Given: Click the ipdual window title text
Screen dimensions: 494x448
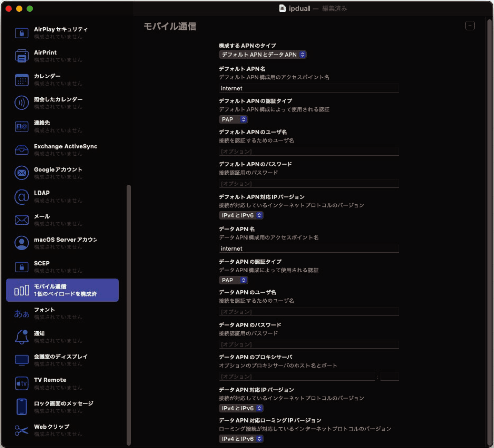Looking at the screenshot, I should pyautogui.click(x=299, y=8).
